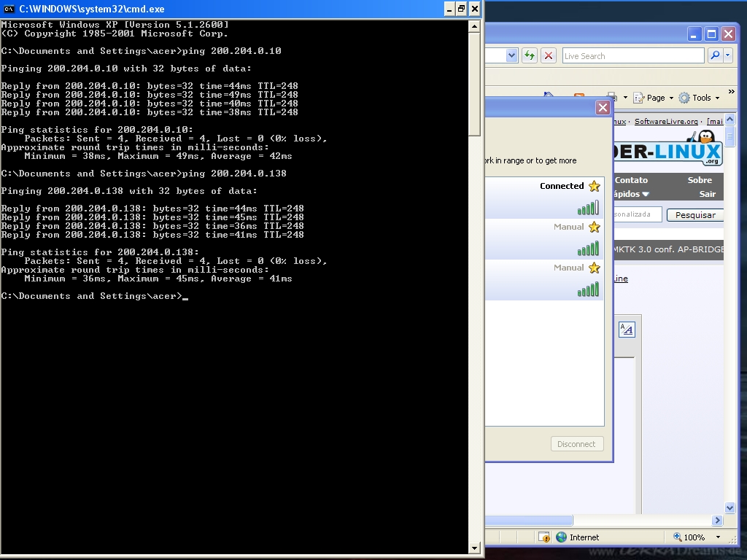Image resolution: width=747 pixels, height=560 pixels.
Task: Click the 'ping 200.204.0.138' command line
Action: pyautogui.click(x=144, y=174)
